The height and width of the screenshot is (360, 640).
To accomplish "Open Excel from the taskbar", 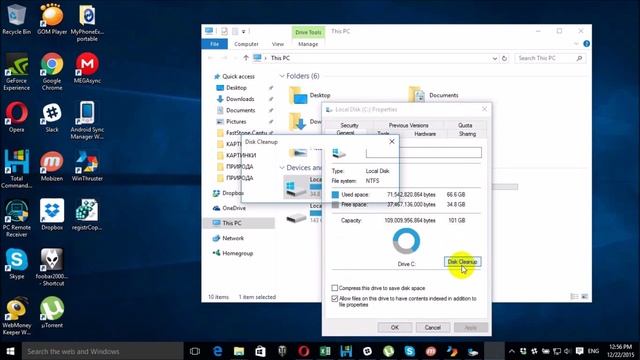I will [325, 351].
